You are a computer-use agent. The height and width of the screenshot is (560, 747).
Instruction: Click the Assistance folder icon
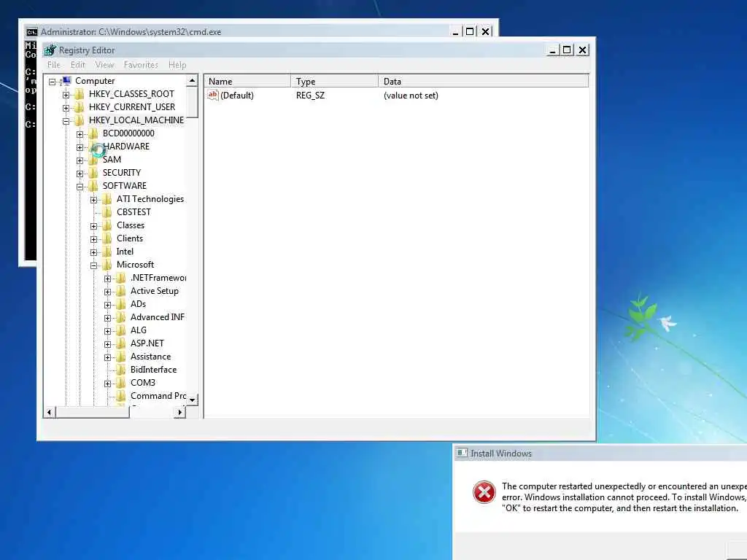(x=121, y=357)
